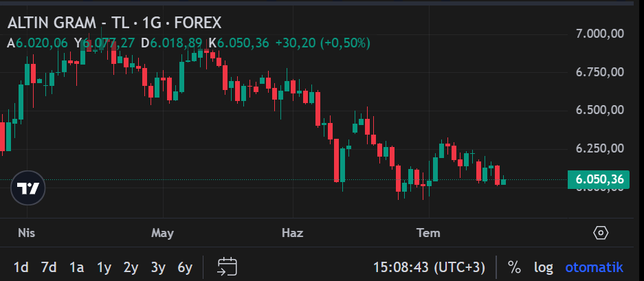This screenshot has width=644, height=281.
Task: Click the 7.000,00 price axis label
Action: coord(599,33)
